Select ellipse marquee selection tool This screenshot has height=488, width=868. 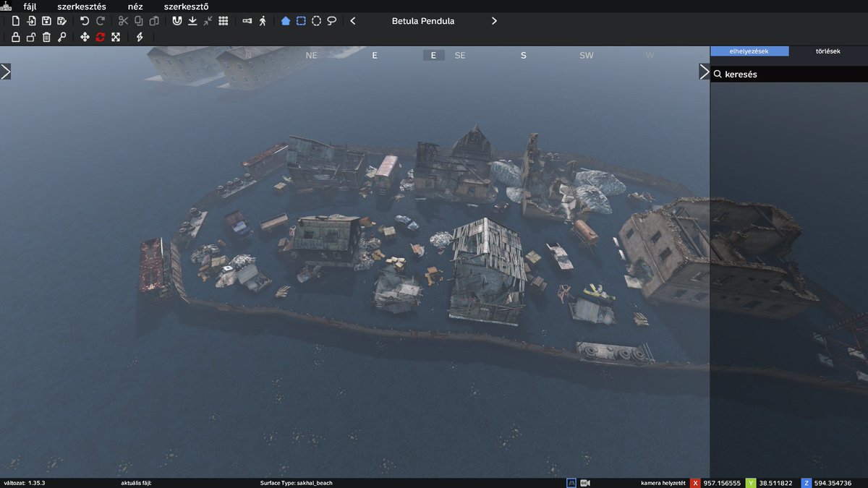pos(317,21)
